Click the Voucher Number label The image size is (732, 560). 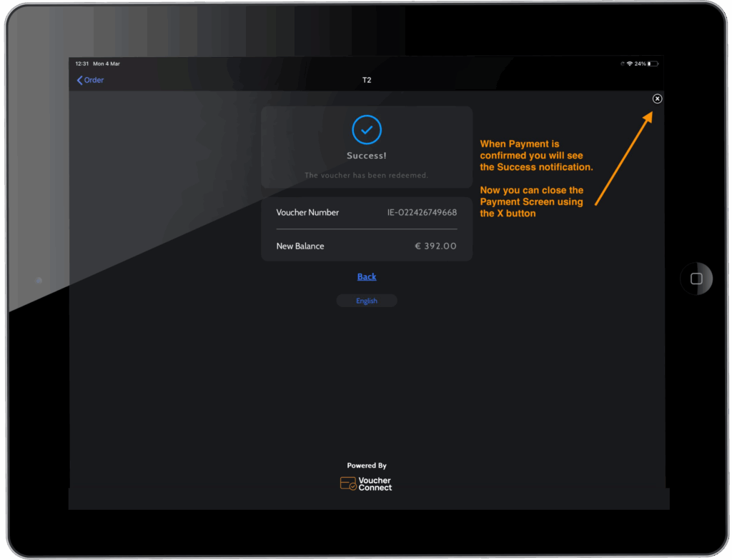(307, 212)
